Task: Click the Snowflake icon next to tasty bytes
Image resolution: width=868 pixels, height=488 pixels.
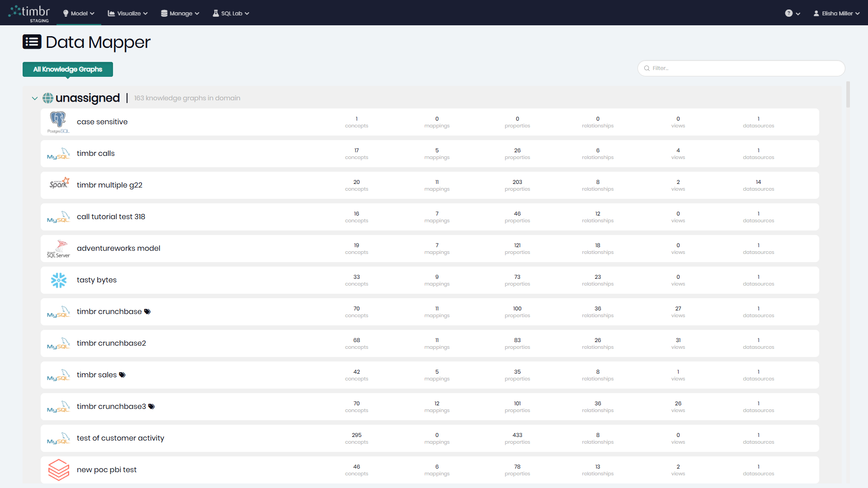Action: [x=59, y=280]
